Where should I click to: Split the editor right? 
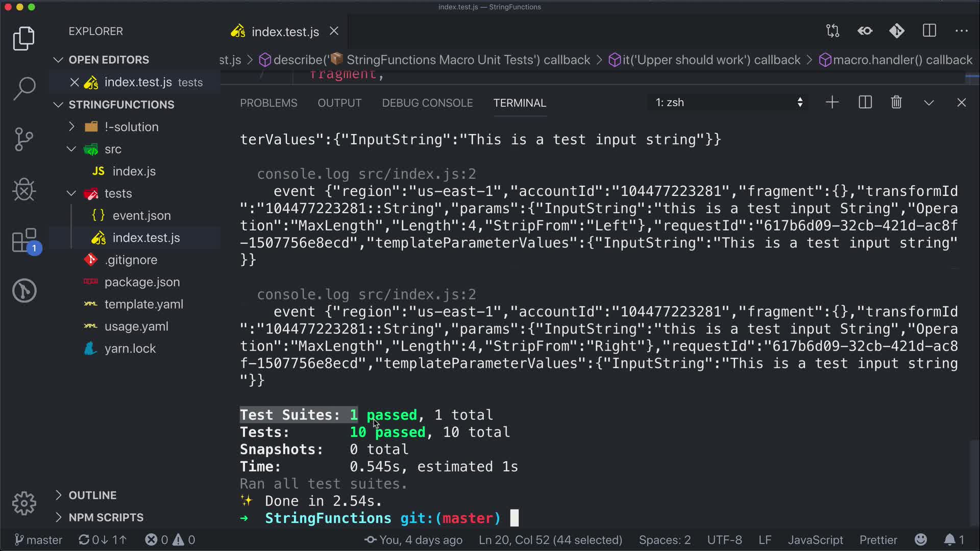(x=929, y=31)
